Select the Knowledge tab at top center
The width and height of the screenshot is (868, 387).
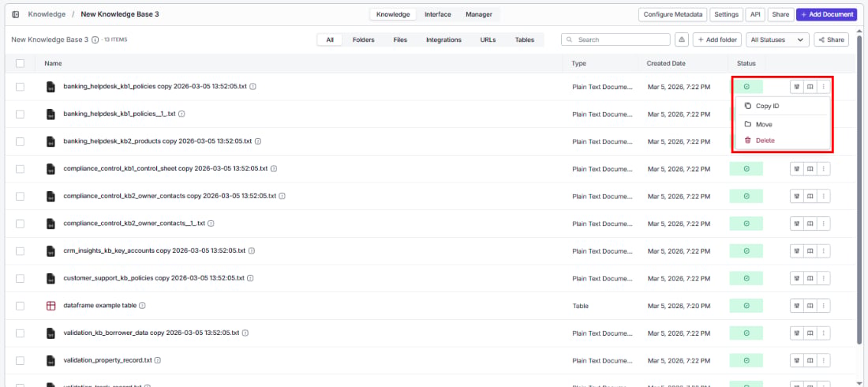[x=393, y=14]
